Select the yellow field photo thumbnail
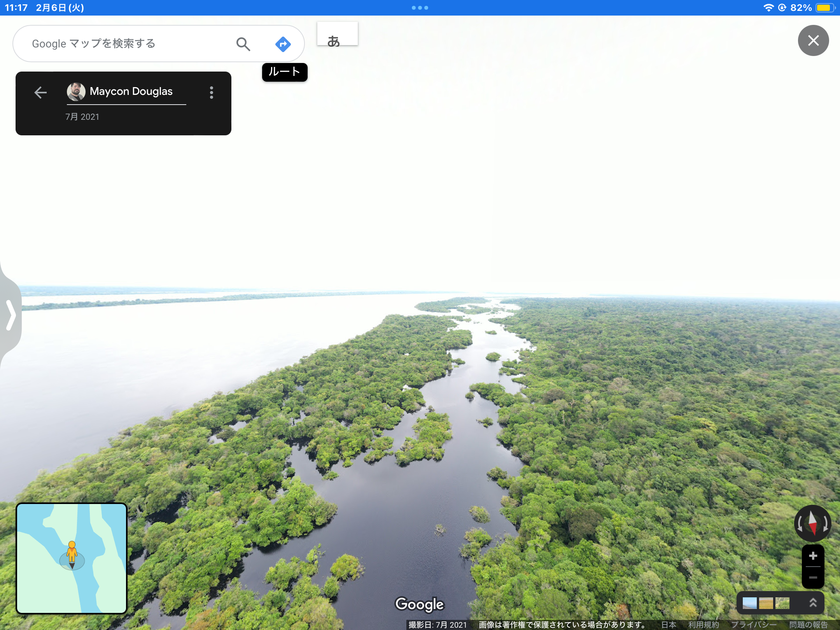This screenshot has width=840, height=630. (x=766, y=603)
